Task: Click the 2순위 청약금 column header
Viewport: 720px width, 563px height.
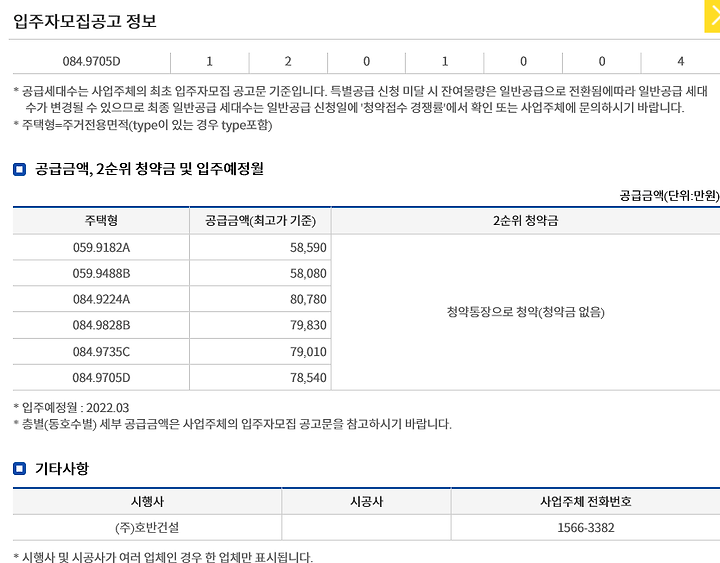Action: 525,221
